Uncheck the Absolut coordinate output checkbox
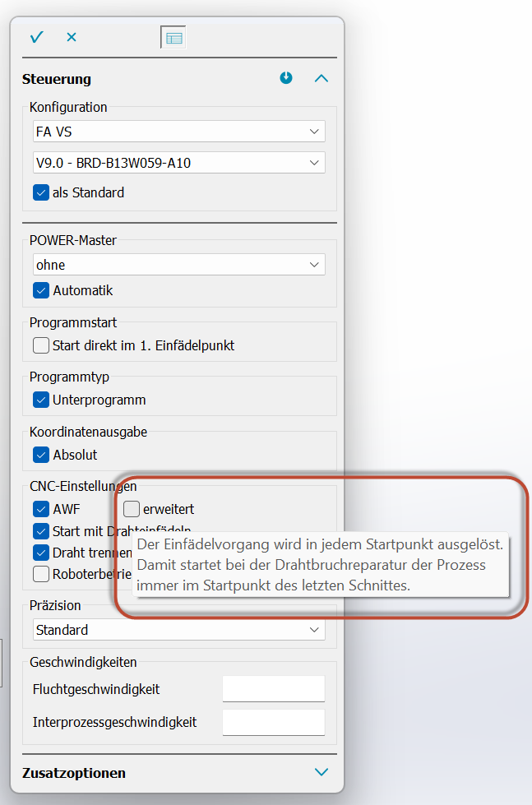This screenshot has width=532, height=805. (x=41, y=455)
